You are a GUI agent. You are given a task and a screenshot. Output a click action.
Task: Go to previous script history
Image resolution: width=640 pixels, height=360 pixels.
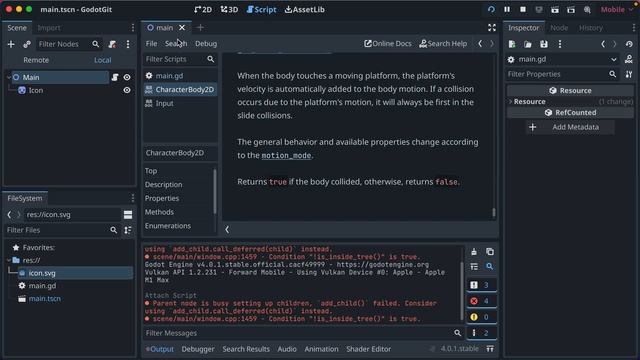tap(480, 44)
